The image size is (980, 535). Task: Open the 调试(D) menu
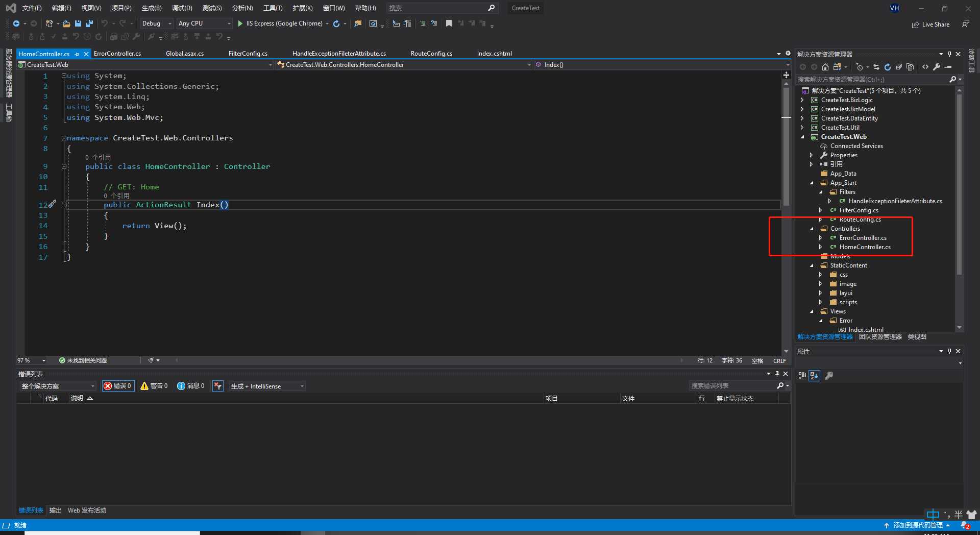click(182, 8)
